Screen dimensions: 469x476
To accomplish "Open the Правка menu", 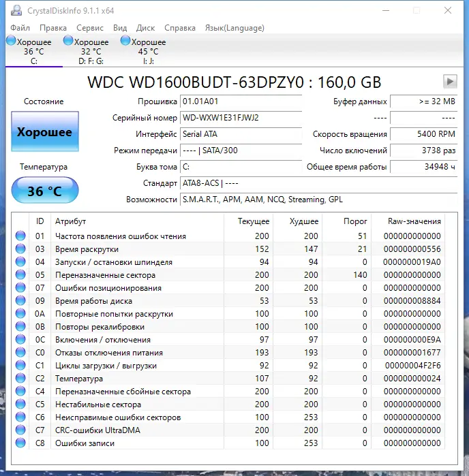I will [53, 28].
